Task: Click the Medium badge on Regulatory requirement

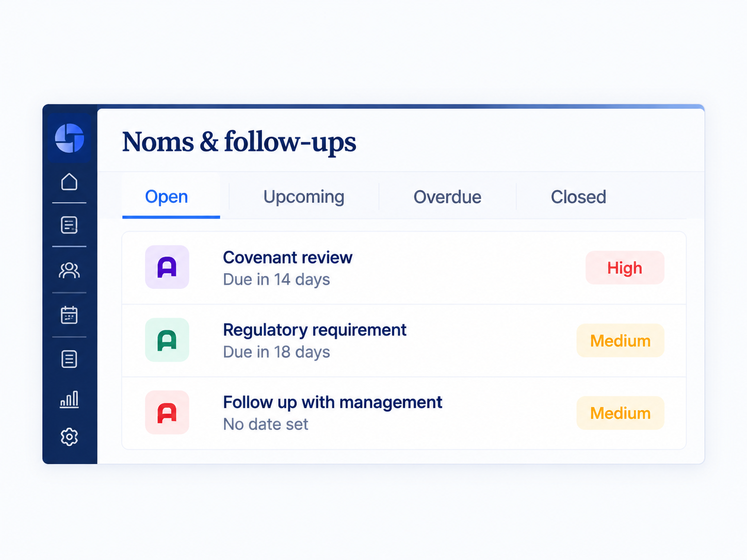Action: coord(620,340)
